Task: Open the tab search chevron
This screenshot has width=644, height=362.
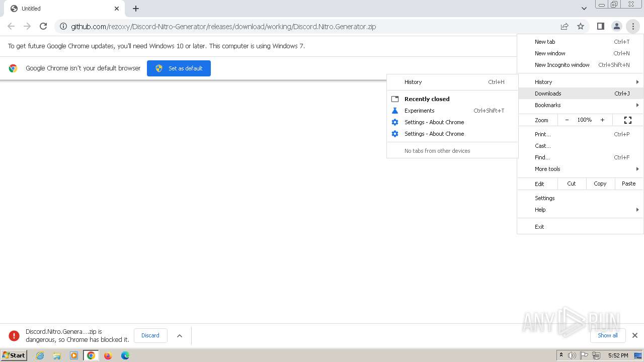Action: click(x=584, y=9)
